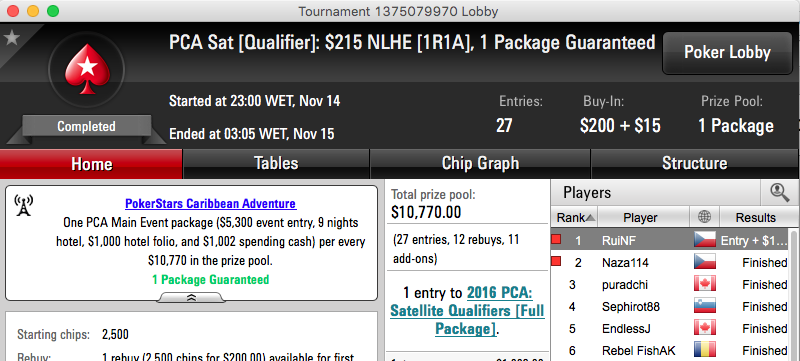Click the globe country column header
This screenshot has height=361, width=800.
point(705,217)
